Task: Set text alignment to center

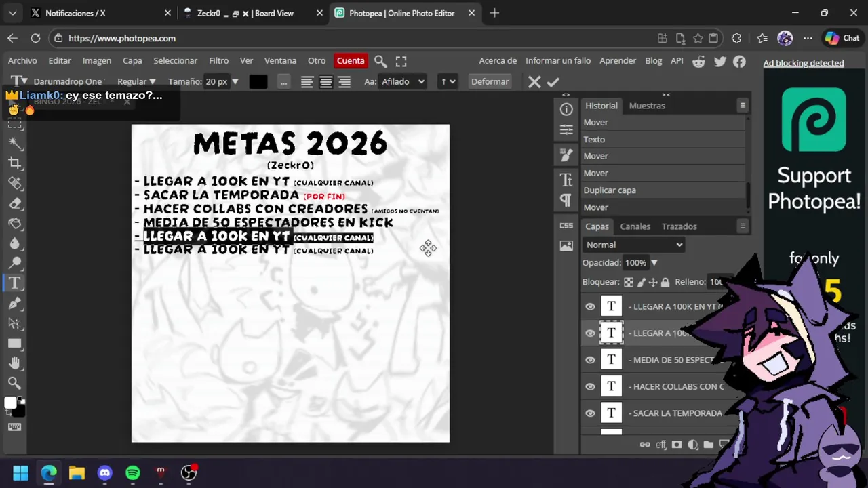Action: click(x=326, y=82)
